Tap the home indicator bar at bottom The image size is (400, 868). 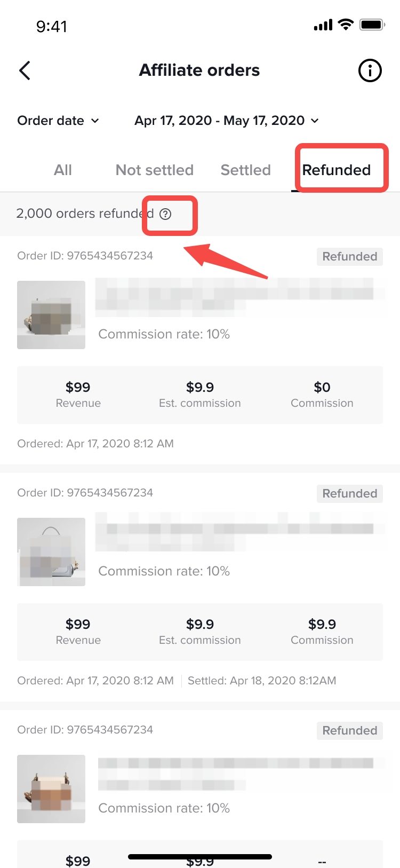200,857
